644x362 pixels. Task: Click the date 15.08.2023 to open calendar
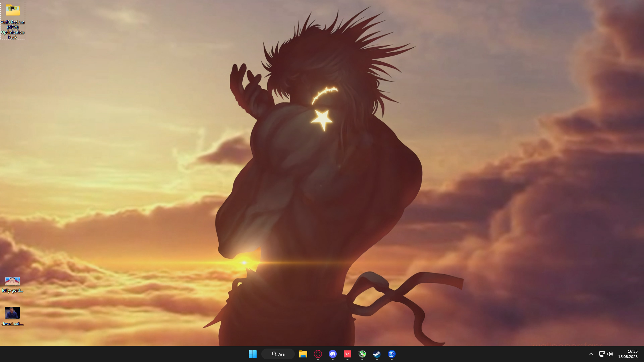click(628, 357)
